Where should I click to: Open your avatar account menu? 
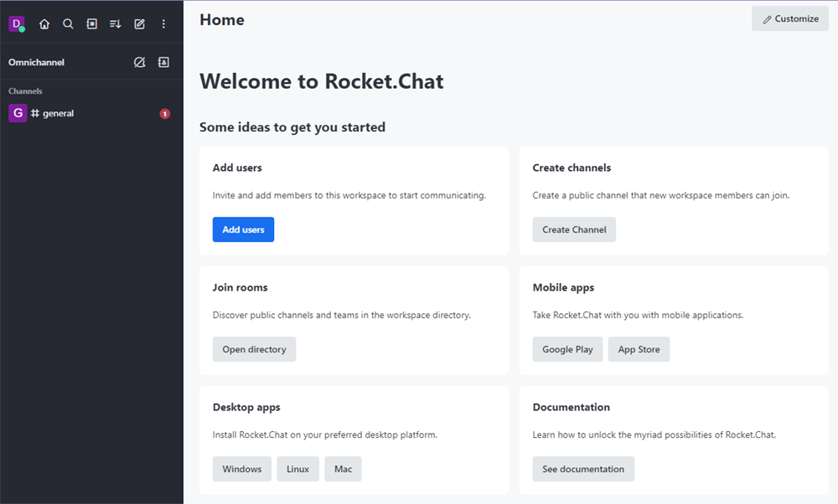(17, 23)
